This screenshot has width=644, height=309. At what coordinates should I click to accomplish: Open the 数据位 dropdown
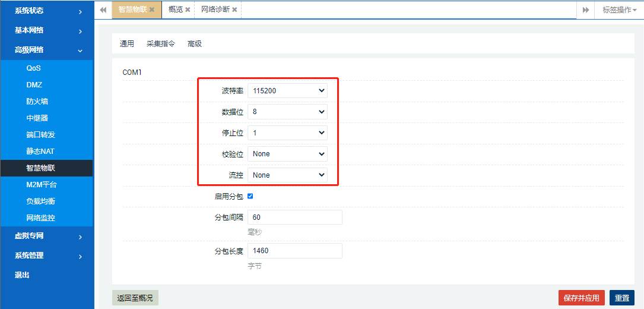[x=287, y=112]
